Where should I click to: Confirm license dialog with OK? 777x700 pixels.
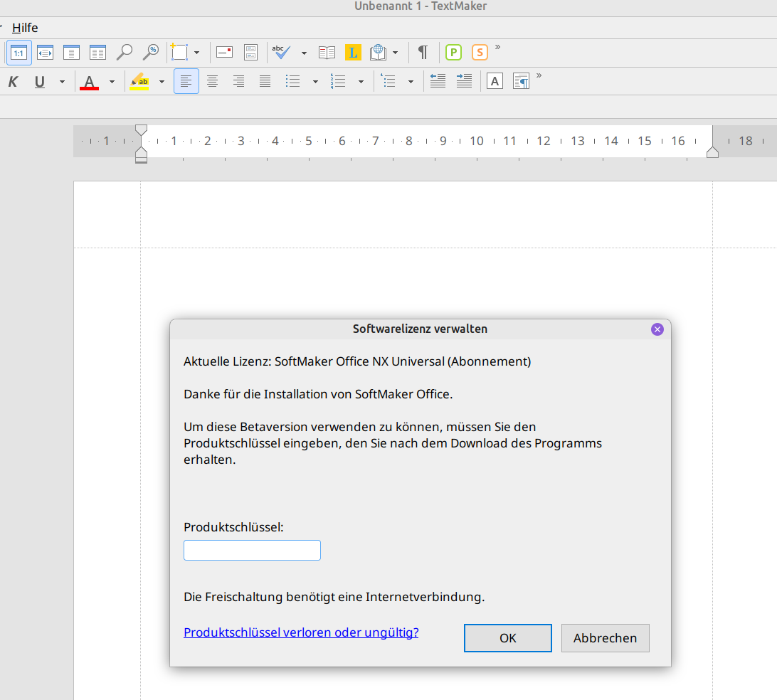pos(508,638)
